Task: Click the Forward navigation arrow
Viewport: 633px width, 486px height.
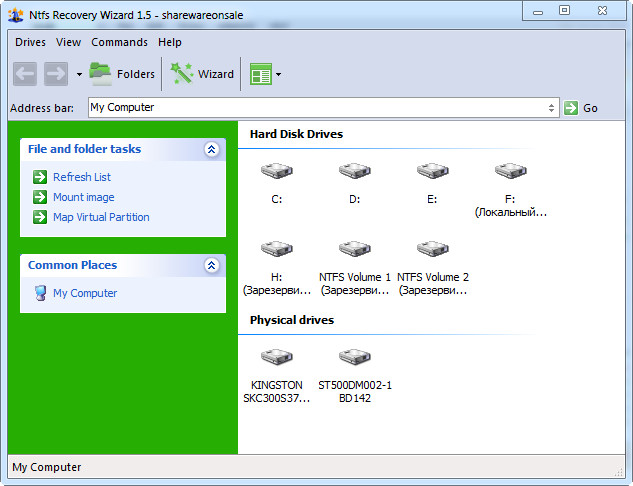Action: pyautogui.click(x=56, y=74)
